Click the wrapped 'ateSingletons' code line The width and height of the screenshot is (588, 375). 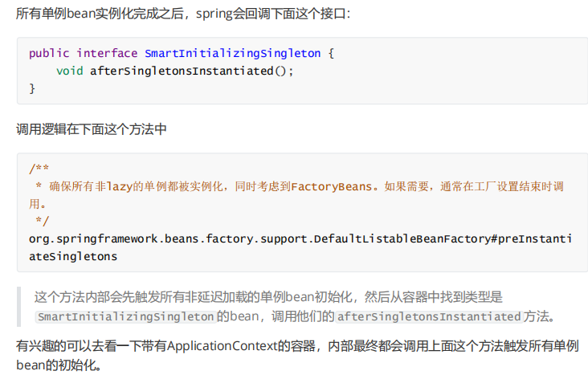point(73,257)
